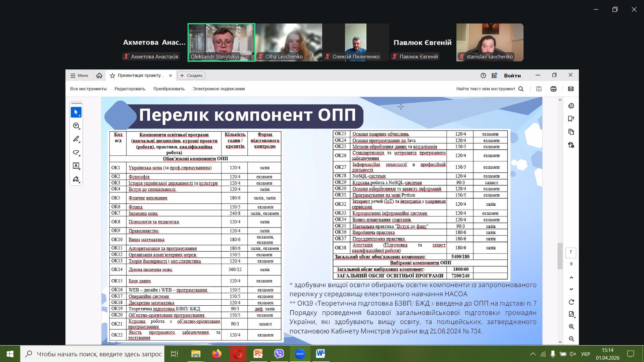The width and height of the screenshot is (644, 362).
Task: Select the highlighter pen tool
Action: [76, 139]
